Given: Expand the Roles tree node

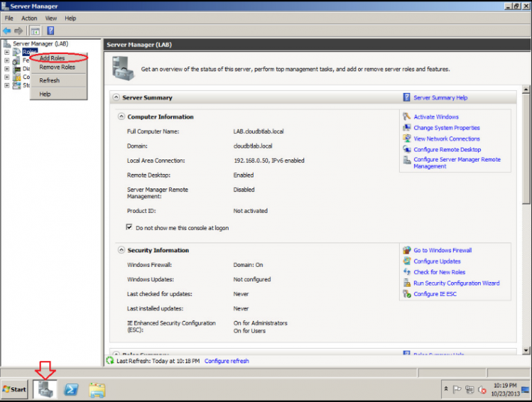Looking at the screenshot, I should pos(7,52).
